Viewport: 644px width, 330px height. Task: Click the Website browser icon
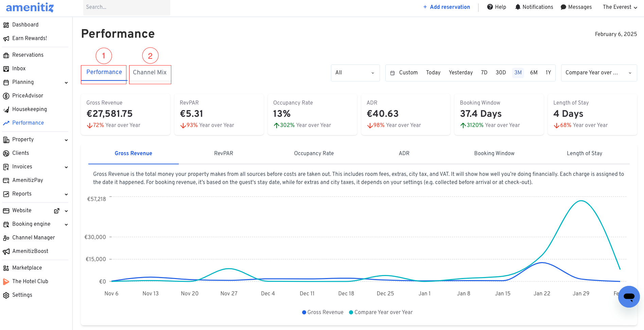pyautogui.click(x=6, y=210)
